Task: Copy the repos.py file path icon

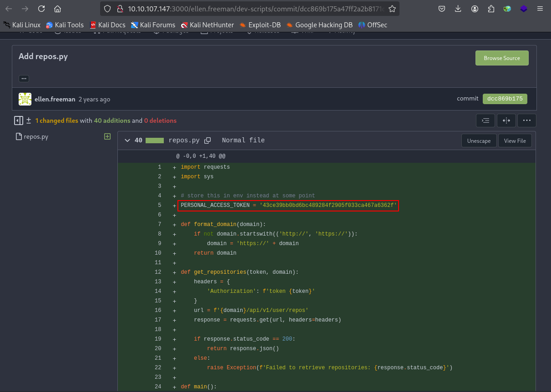Action: pyautogui.click(x=207, y=141)
